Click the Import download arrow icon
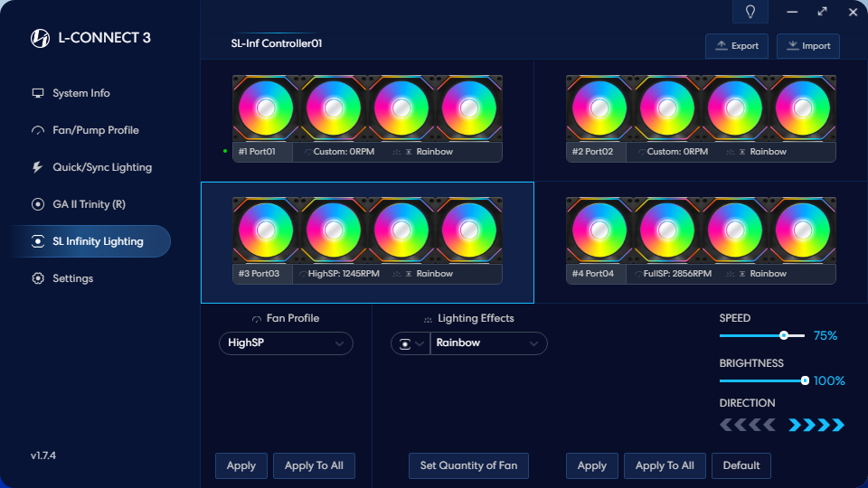868x488 pixels. point(793,45)
